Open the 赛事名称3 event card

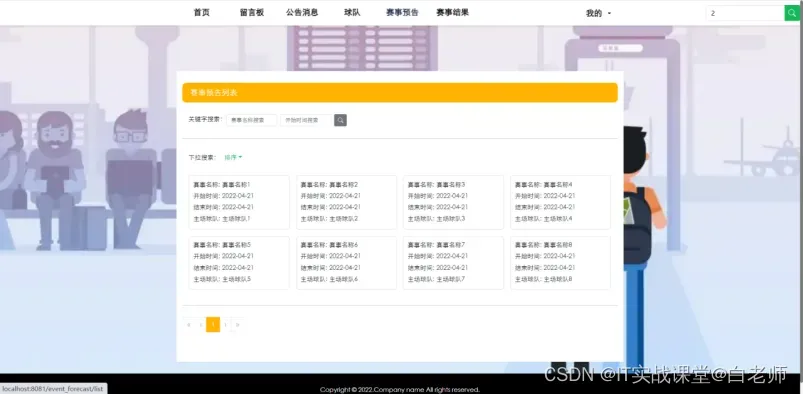(453, 202)
